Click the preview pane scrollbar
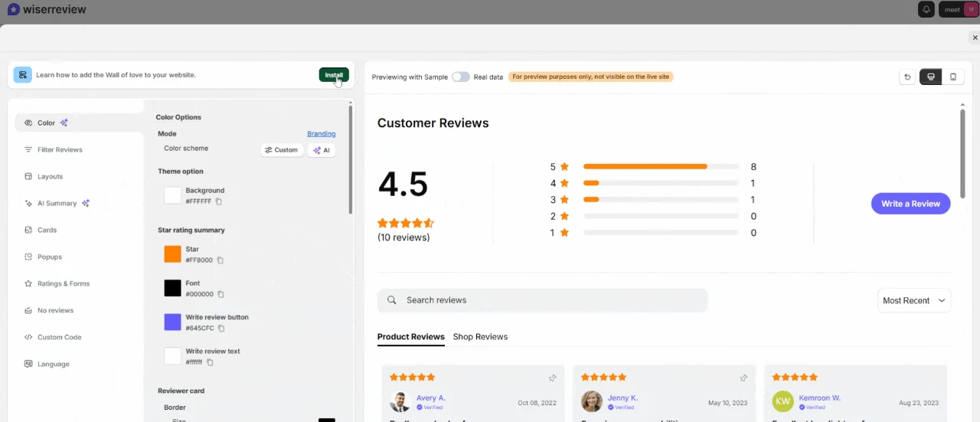The height and width of the screenshot is (422, 980). pos(962,153)
